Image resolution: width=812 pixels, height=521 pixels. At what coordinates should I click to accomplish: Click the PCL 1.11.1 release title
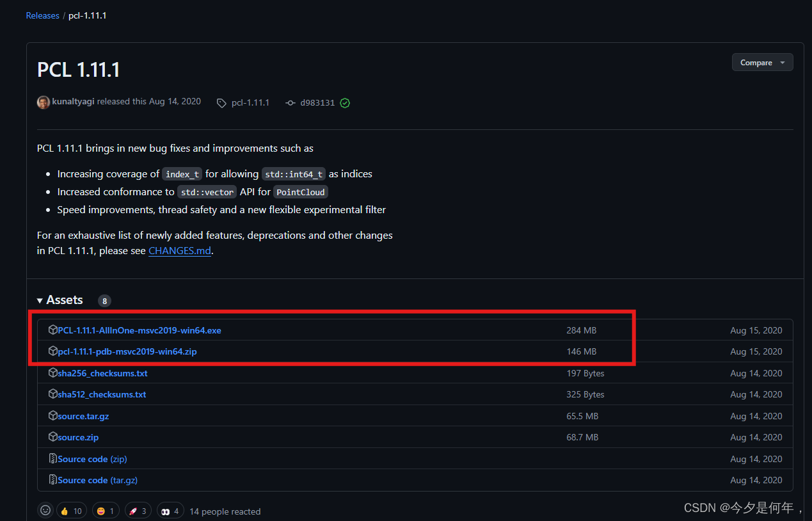[x=79, y=69]
